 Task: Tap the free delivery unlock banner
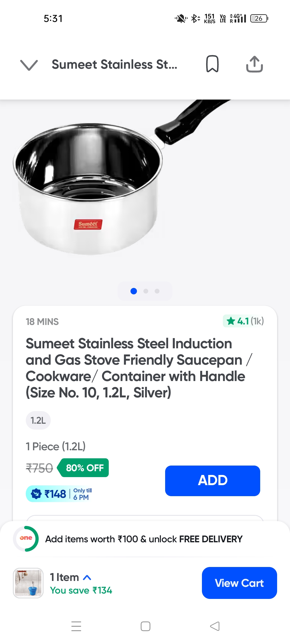pos(144,539)
